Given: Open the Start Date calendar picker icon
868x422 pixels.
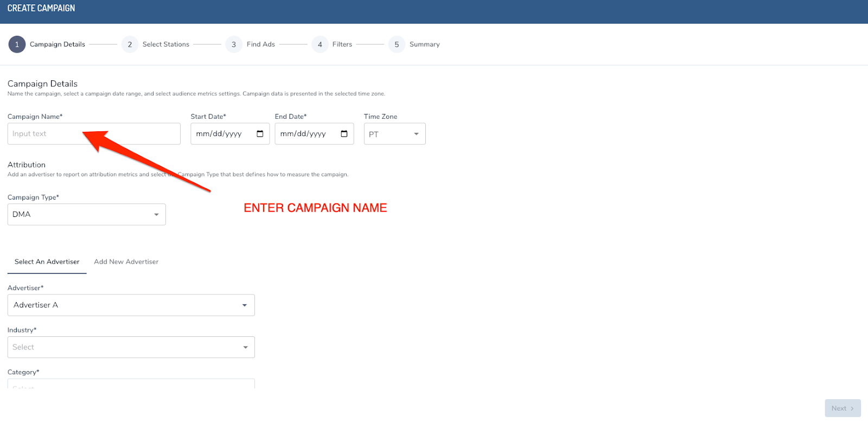Looking at the screenshot, I should coord(260,134).
